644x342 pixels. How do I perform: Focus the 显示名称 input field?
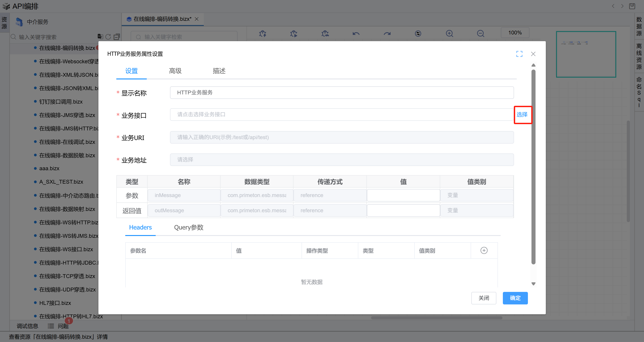(x=342, y=93)
